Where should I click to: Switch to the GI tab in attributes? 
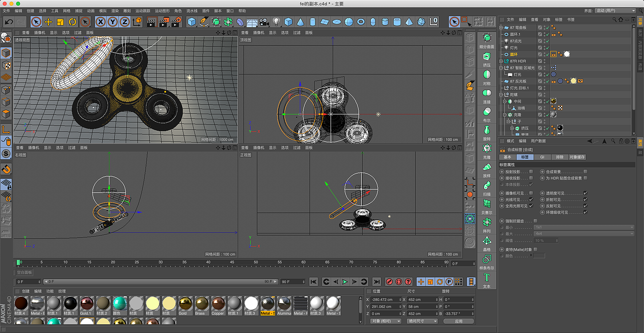click(x=542, y=157)
